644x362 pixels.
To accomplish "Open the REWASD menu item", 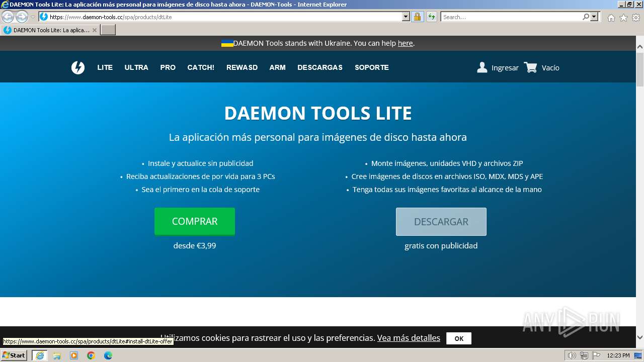I will point(242,67).
